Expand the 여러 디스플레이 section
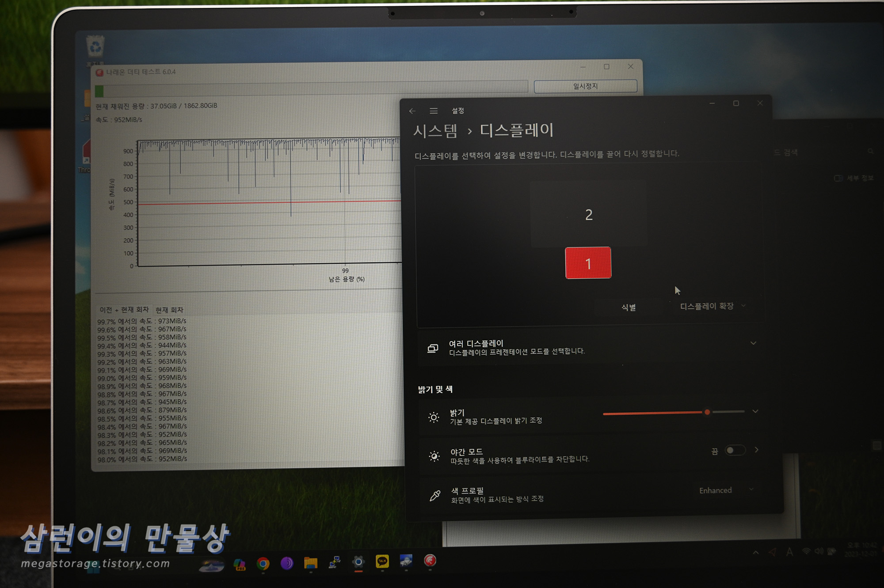The width and height of the screenshot is (884, 588). pos(753,343)
